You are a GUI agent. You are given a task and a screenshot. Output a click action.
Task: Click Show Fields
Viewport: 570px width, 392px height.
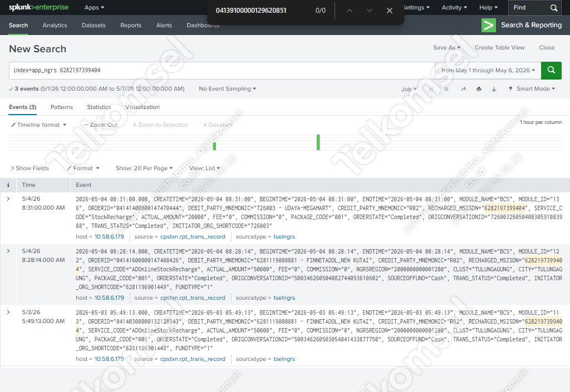point(30,168)
